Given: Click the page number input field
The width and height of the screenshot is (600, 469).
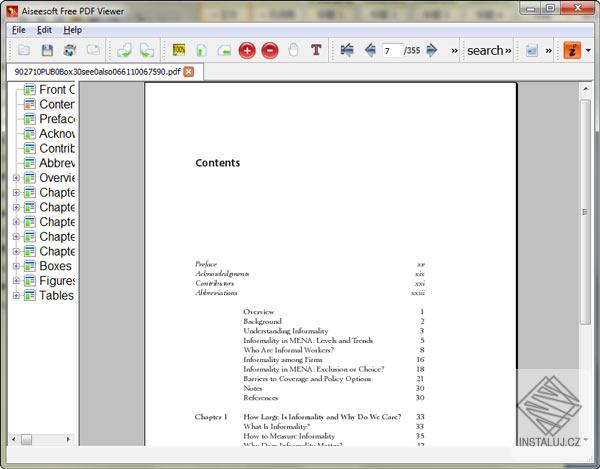Looking at the screenshot, I should [x=392, y=50].
